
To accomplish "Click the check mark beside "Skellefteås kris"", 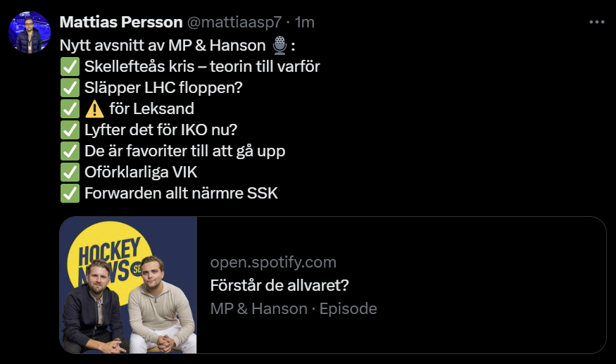I will click(69, 67).
